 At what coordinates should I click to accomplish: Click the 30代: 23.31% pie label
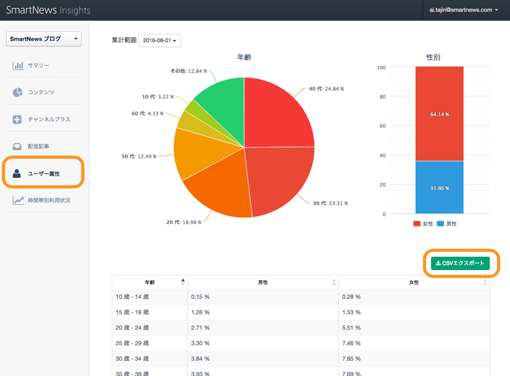330,203
